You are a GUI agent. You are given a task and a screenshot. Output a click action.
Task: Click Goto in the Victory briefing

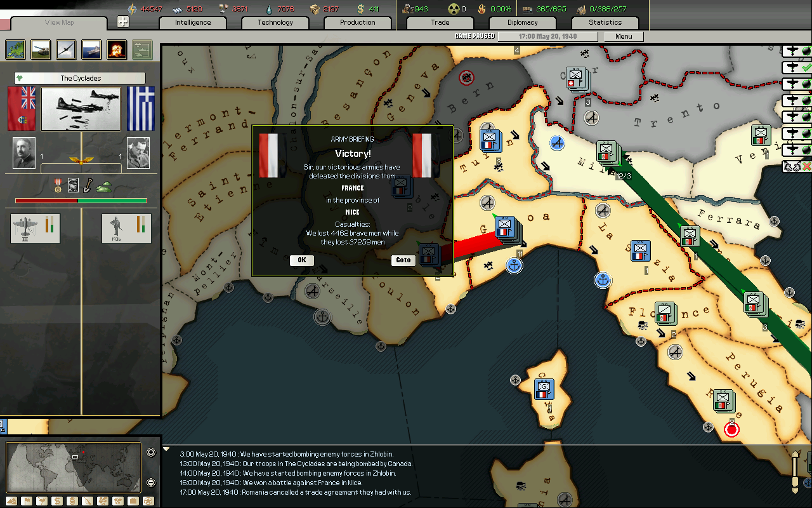click(403, 260)
